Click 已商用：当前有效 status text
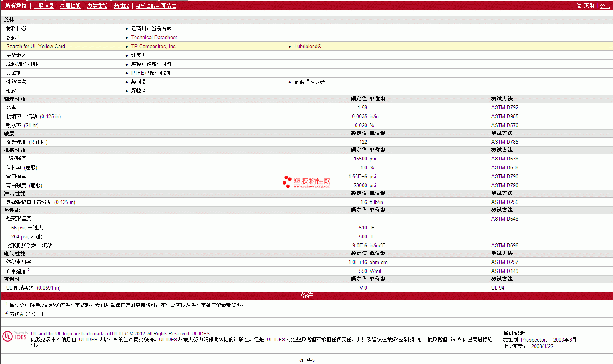This screenshot has width=613, height=364. pyautogui.click(x=152, y=29)
